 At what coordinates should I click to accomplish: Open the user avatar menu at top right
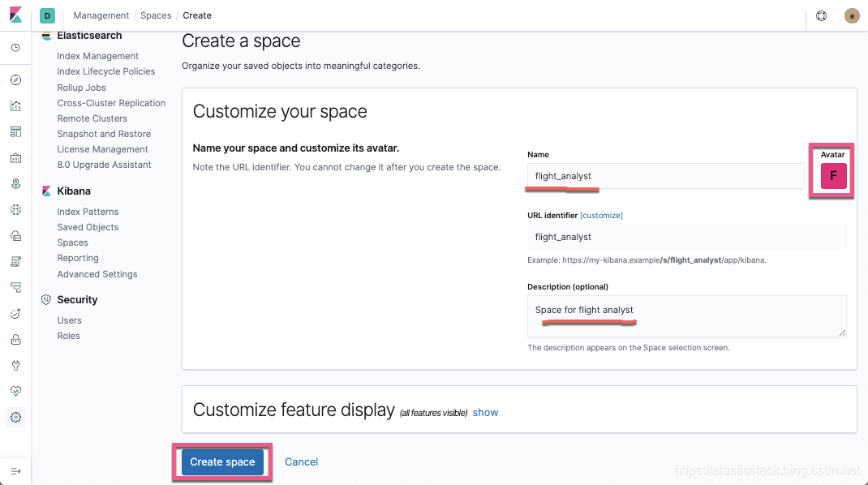[852, 15]
